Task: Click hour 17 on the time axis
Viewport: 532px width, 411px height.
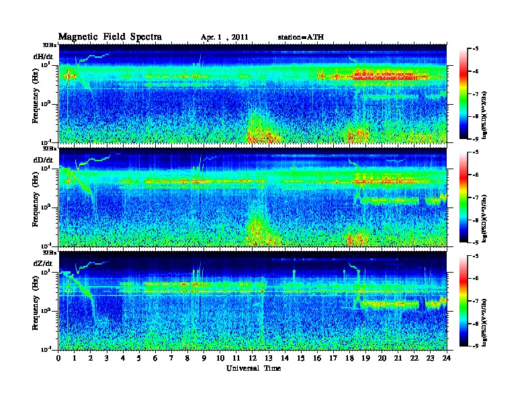Action: (x=334, y=359)
